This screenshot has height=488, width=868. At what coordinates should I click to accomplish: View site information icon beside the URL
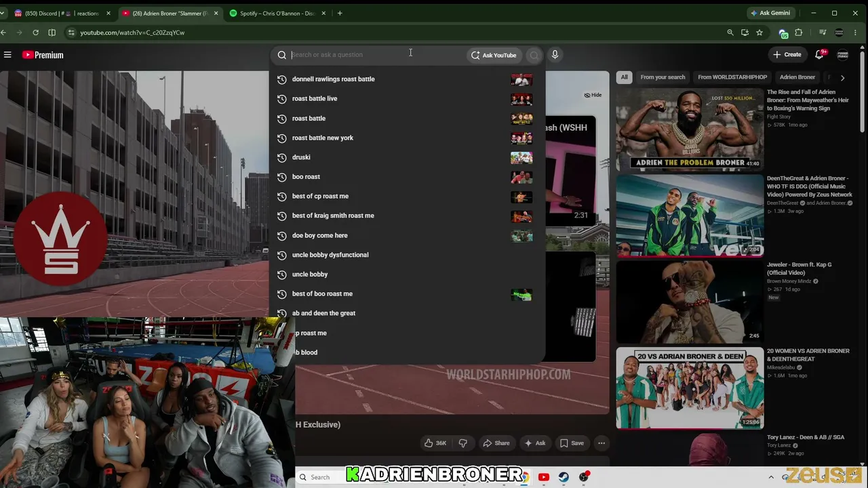pyautogui.click(x=71, y=33)
